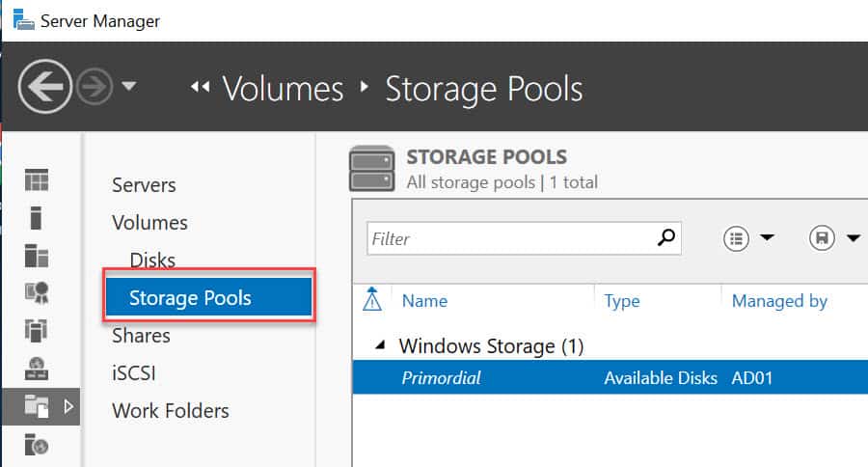This screenshot has width=868, height=467.
Task: Click the Storage Pools tile server icon
Action: (x=372, y=169)
